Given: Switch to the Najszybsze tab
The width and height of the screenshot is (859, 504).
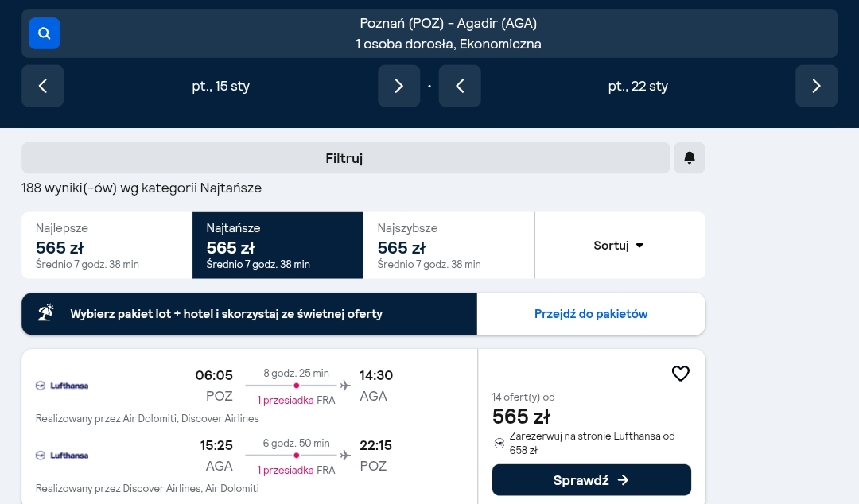Looking at the screenshot, I should click(449, 246).
